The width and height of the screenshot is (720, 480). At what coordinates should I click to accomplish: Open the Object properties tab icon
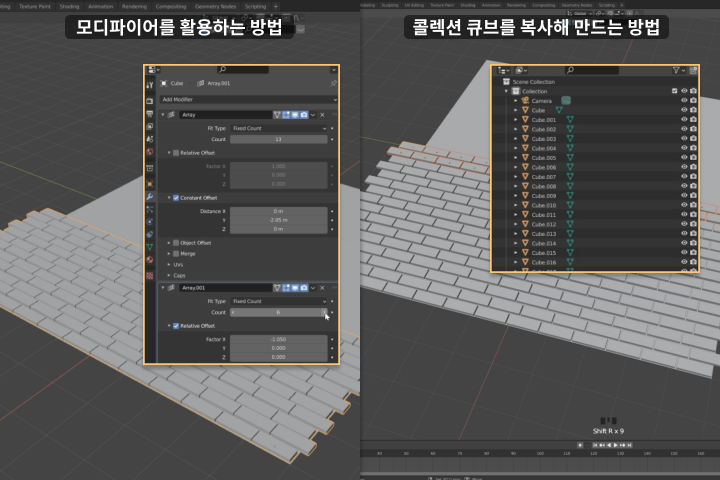[x=150, y=184]
